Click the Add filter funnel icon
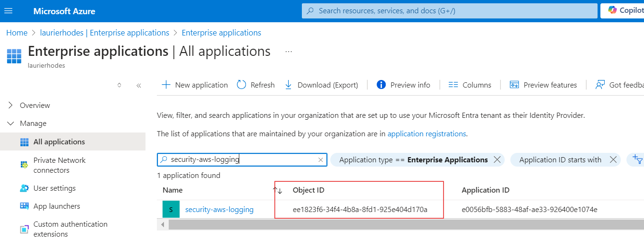The image size is (644, 239). [637, 160]
